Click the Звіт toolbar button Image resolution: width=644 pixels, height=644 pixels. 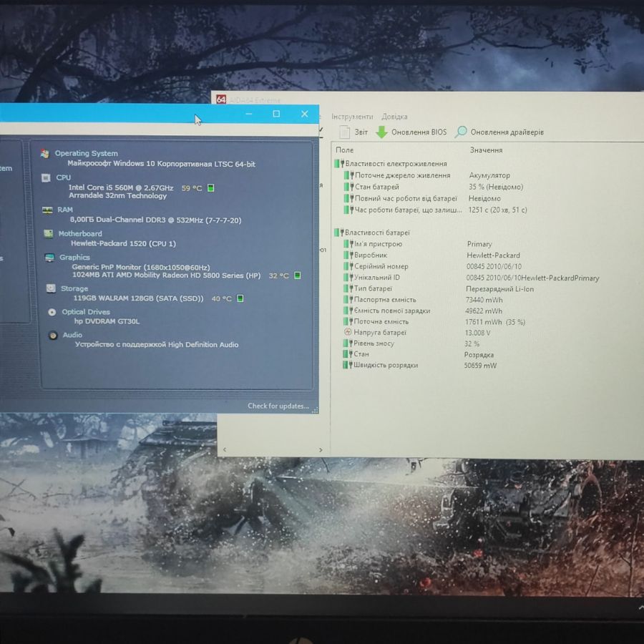click(353, 132)
